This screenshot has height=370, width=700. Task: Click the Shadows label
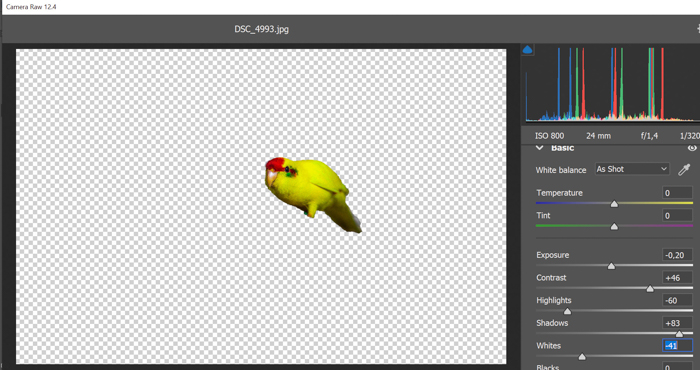(x=552, y=323)
